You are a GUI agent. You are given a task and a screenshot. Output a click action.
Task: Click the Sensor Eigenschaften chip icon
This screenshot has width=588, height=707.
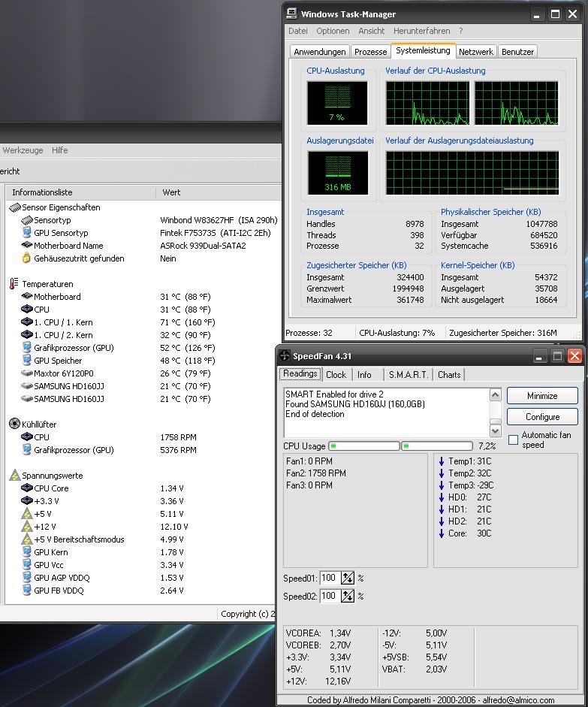tap(15, 207)
